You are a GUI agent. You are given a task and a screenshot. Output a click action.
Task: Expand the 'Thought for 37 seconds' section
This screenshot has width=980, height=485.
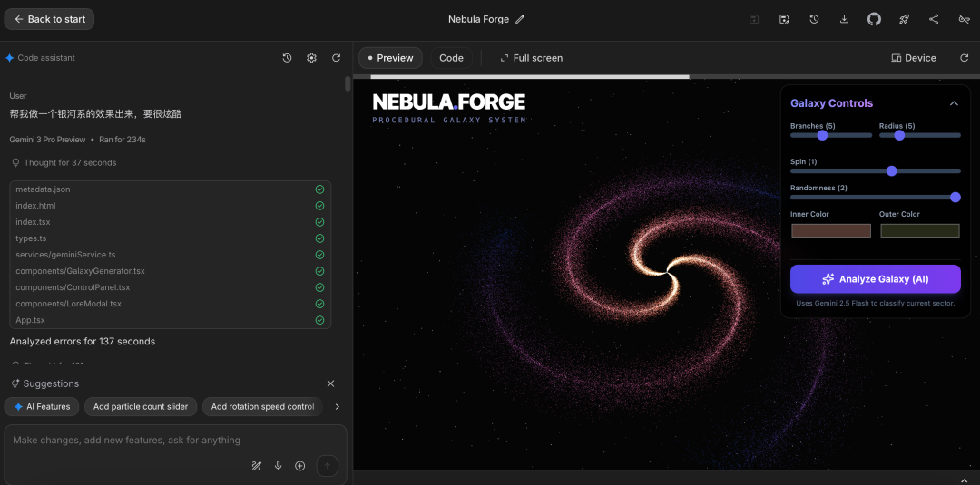64,163
